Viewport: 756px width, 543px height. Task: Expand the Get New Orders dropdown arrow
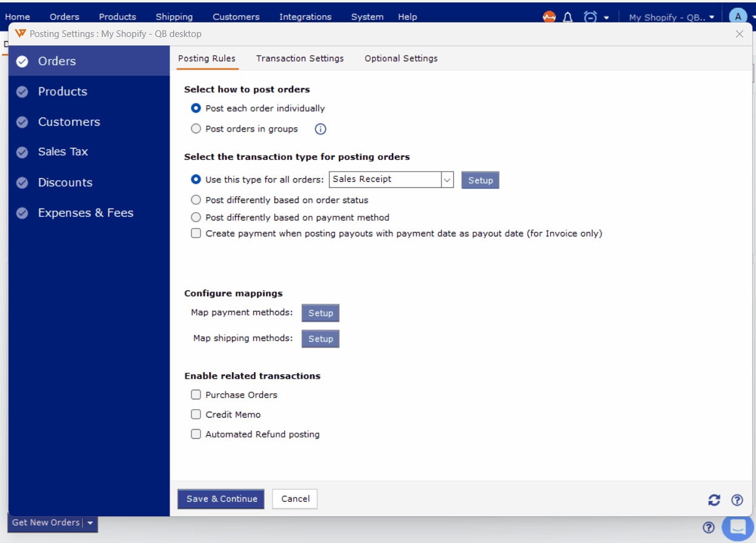[x=90, y=523]
